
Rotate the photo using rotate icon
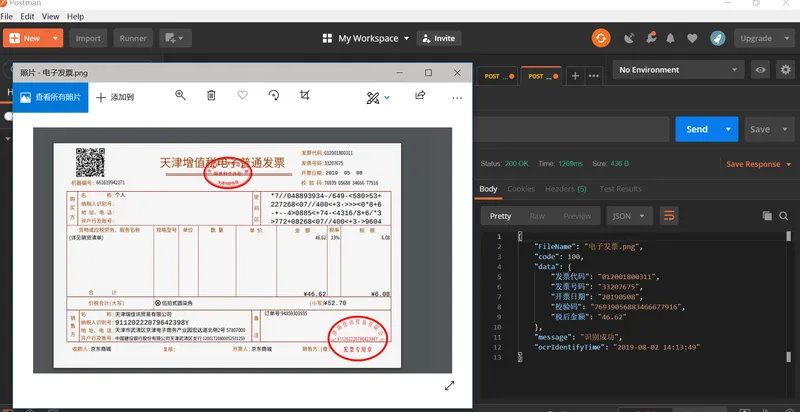[x=273, y=95]
